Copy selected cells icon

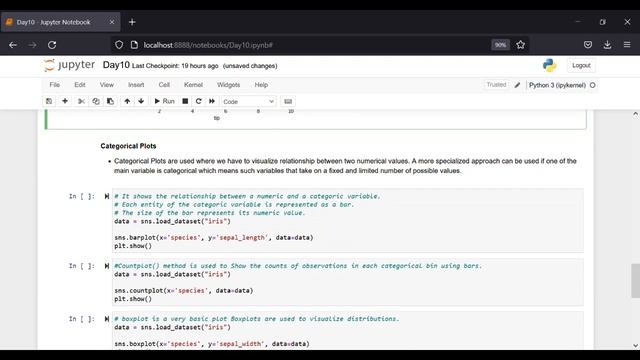tap(96, 101)
